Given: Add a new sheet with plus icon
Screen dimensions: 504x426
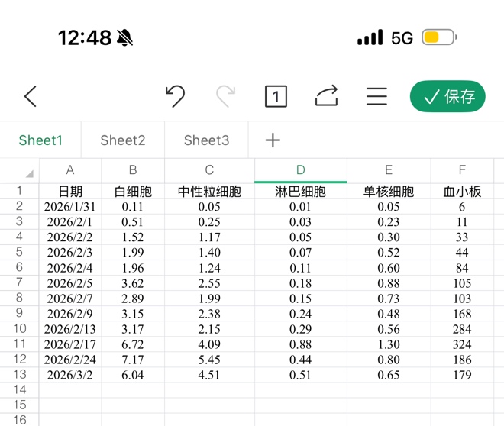Looking at the screenshot, I should pos(273,140).
